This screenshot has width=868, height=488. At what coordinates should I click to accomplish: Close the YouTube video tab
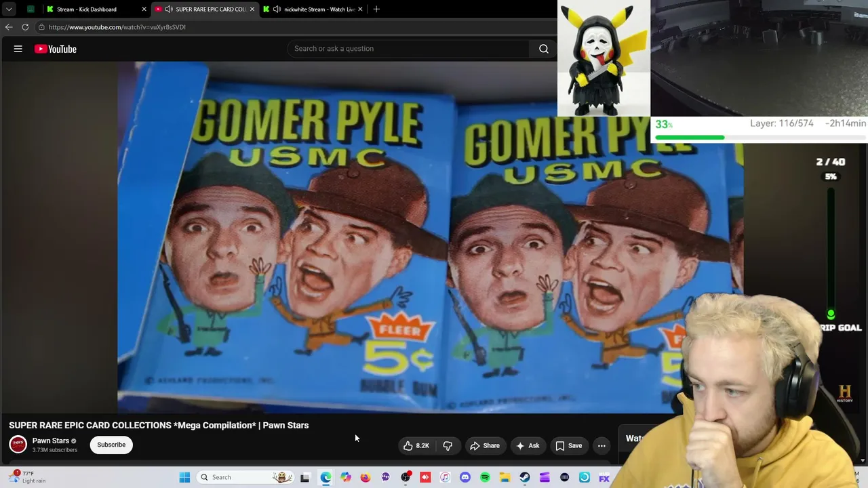pyautogui.click(x=252, y=9)
